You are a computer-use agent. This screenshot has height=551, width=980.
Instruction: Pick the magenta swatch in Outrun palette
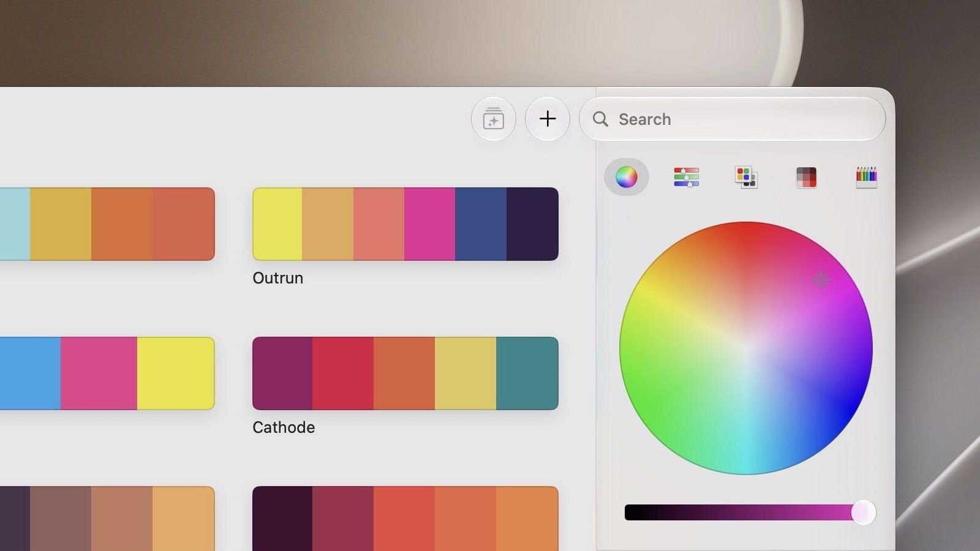tap(430, 224)
